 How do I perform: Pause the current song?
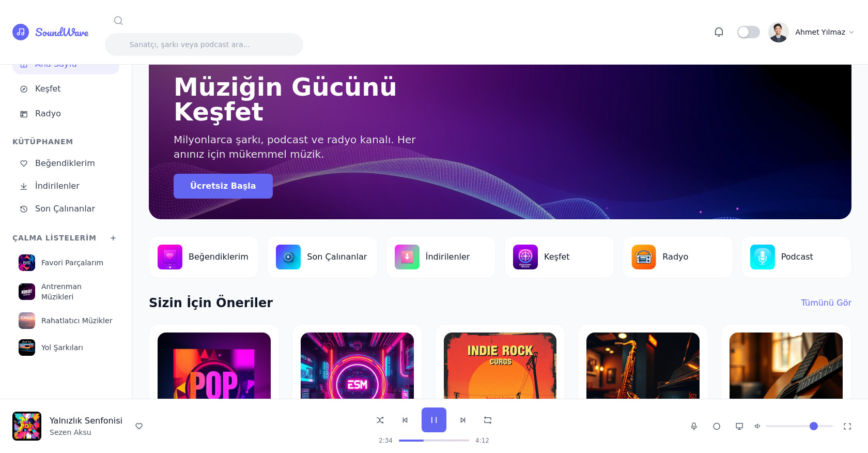pos(434,420)
